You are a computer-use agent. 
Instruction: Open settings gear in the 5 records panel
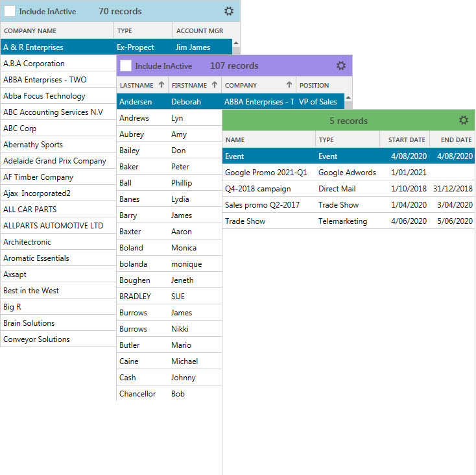coord(463,121)
